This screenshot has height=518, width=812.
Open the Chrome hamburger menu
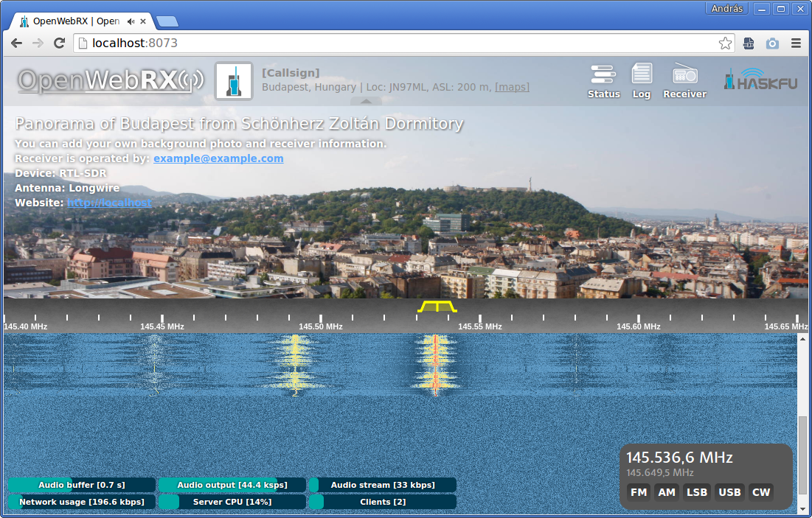pos(797,43)
